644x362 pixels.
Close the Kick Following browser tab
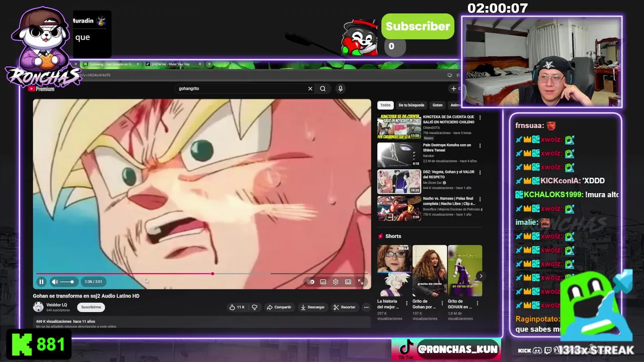(139, 64)
